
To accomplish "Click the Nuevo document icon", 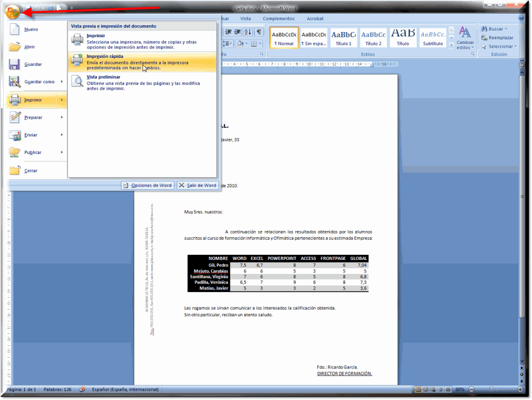I will pyautogui.click(x=14, y=29).
